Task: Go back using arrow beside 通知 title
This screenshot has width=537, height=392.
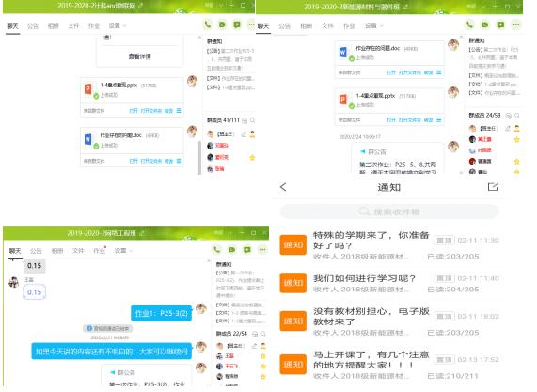Action: (x=283, y=187)
